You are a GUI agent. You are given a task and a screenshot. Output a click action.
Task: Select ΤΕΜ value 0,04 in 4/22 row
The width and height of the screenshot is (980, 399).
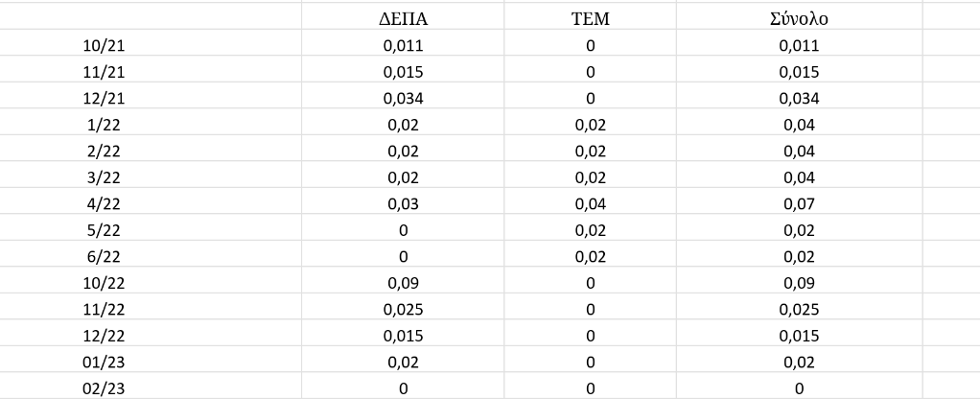pyautogui.click(x=590, y=204)
